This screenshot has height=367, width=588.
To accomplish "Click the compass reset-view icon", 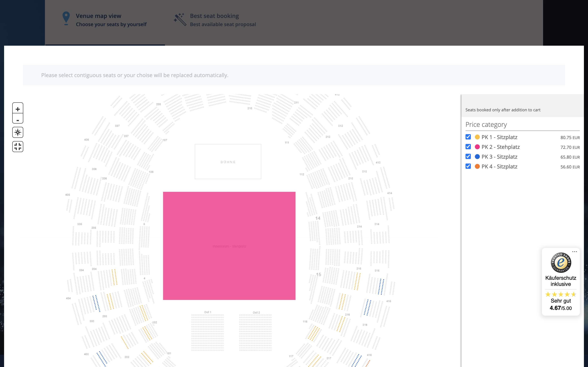I will [x=18, y=133].
